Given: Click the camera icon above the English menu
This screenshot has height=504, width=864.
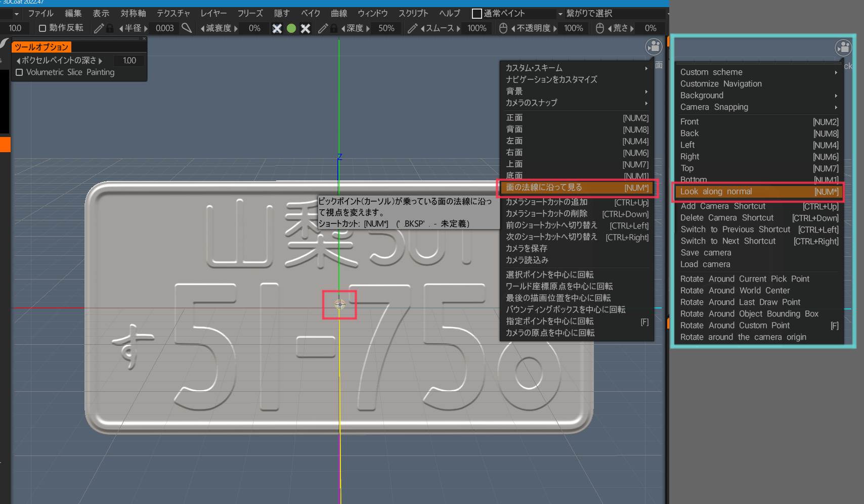Looking at the screenshot, I should (x=843, y=48).
